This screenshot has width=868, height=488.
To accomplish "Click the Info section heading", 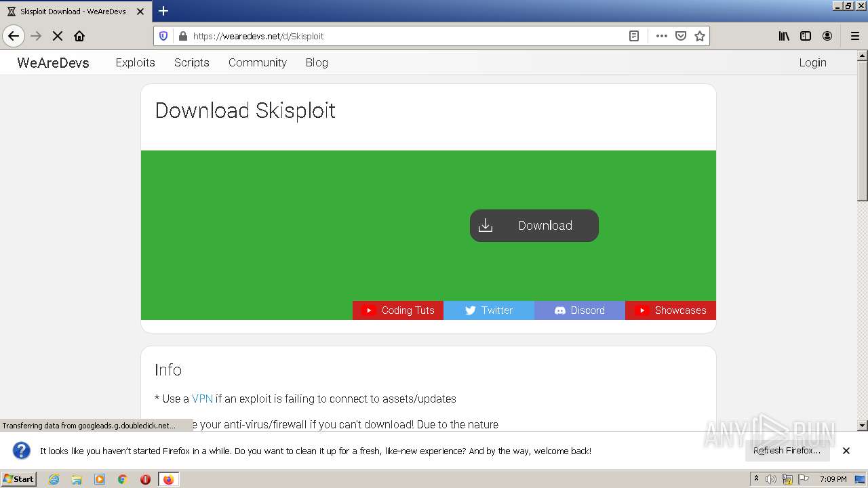I will [x=168, y=369].
